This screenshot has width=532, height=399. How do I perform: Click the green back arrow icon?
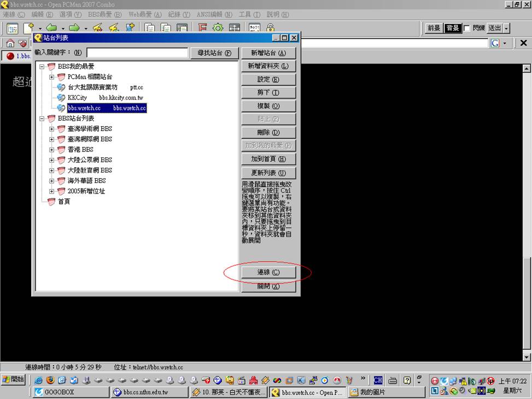tap(51, 28)
